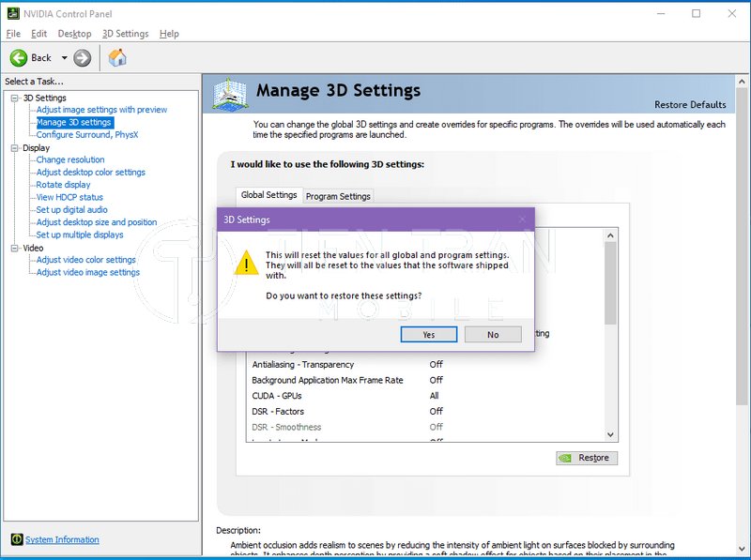
Task: Click the settings list scroll down arrow
Action: click(610, 434)
